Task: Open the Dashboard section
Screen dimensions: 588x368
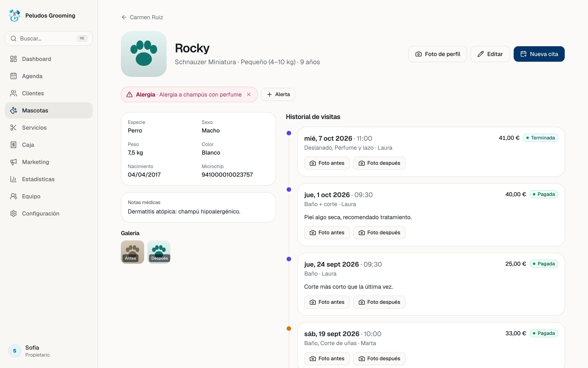Action: (x=49, y=59)
